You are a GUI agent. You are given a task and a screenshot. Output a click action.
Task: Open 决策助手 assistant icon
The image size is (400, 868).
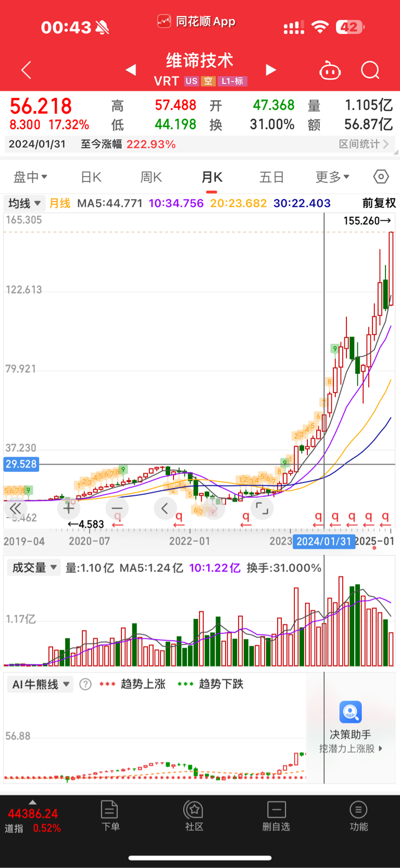[x=351, y=712]
